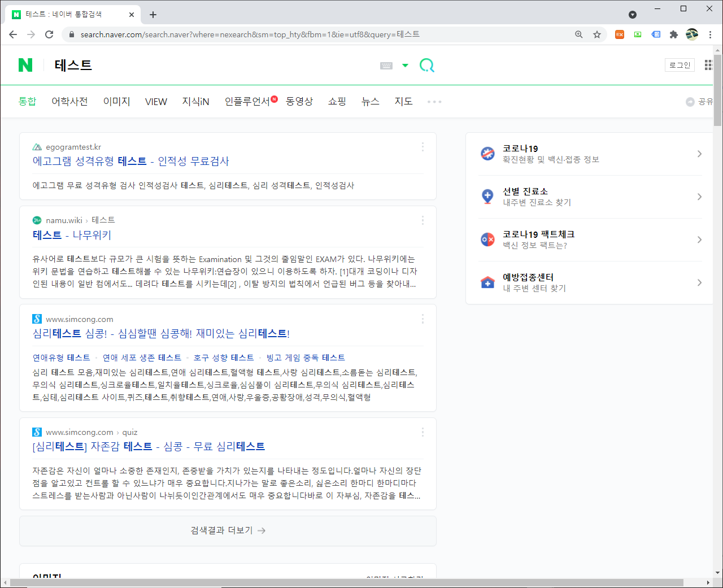Click the address bar URL

pyautogui.click(x=250, y=34)
